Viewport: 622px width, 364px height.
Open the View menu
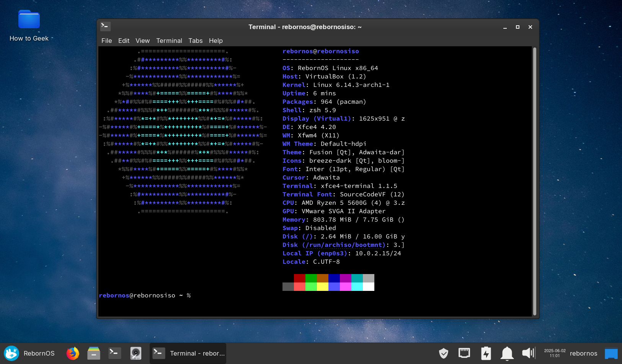(142, 41)
